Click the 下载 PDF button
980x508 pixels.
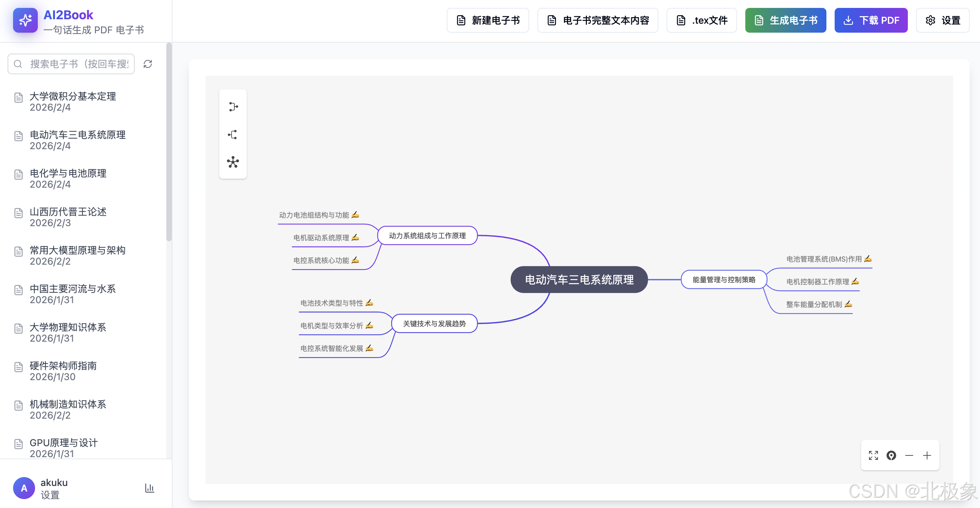point(871,20)
